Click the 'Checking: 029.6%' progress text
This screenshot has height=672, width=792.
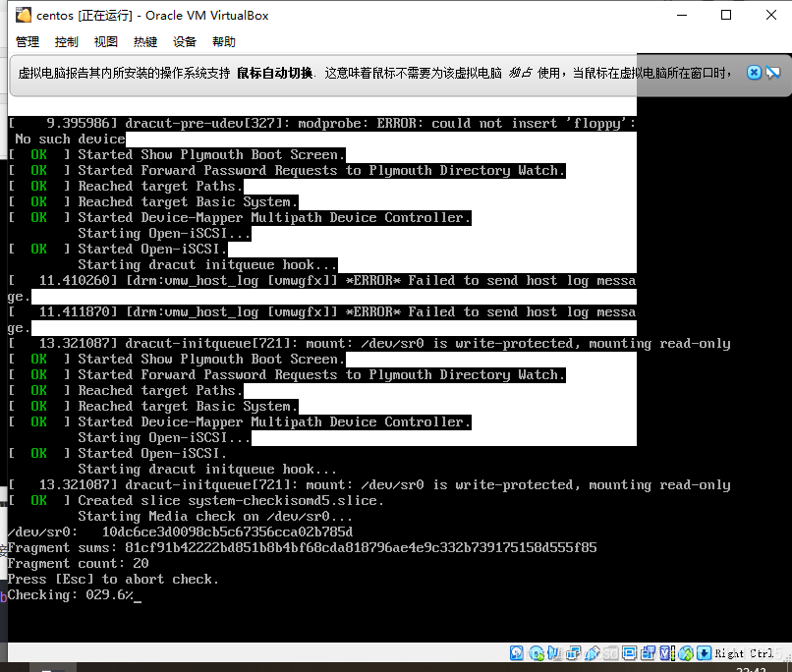pyautogui.click(x=70, y=594)
